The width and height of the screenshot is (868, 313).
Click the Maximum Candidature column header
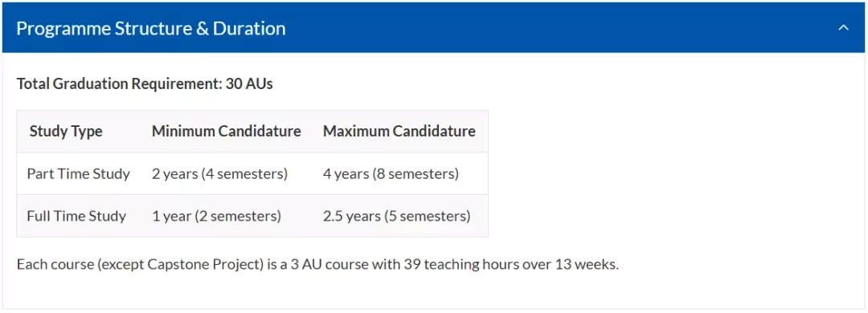399,131
